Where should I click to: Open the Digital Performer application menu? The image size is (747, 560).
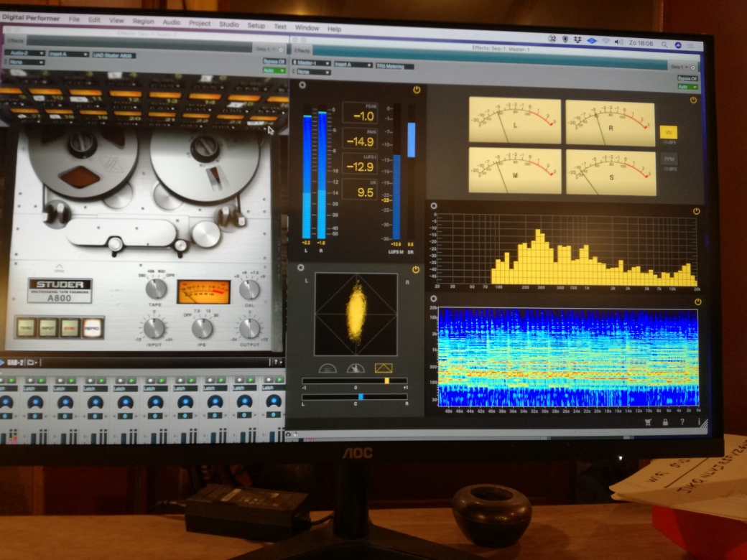pyautogui.click(x=31, y=18)
